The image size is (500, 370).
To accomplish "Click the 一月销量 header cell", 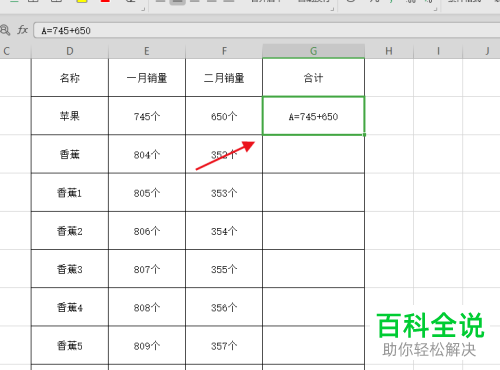I will coord(147,78).
